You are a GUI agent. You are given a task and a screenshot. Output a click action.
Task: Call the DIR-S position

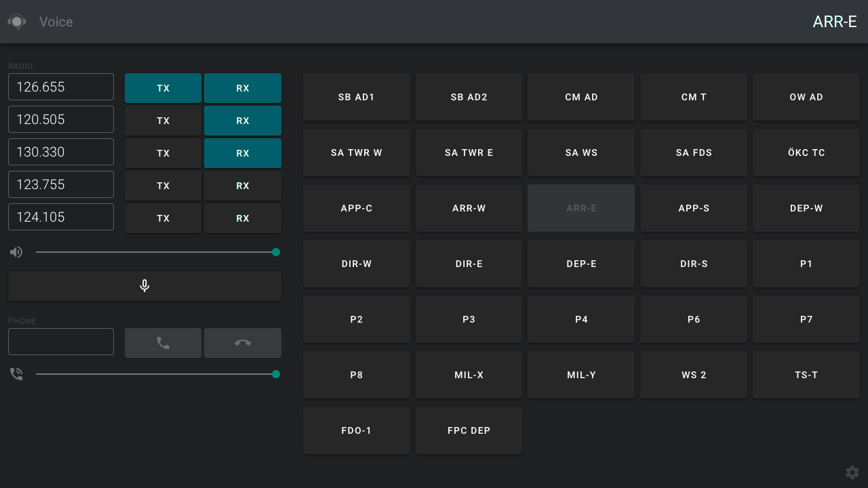694,264
